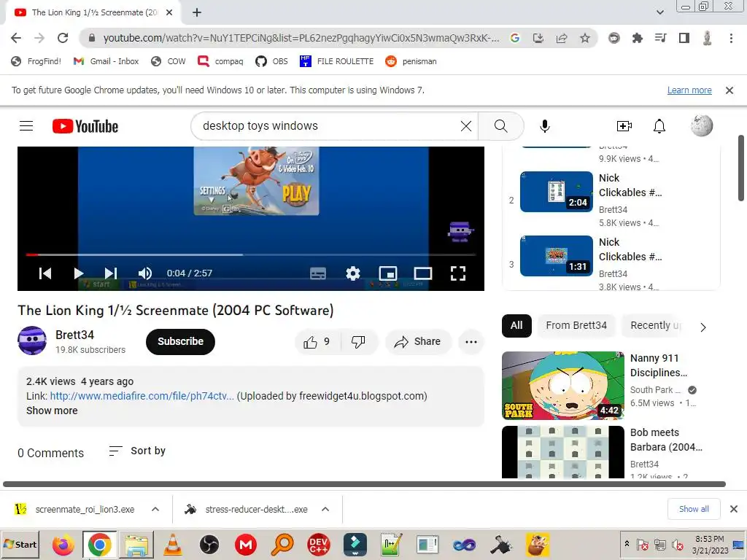
Task: Open the YouTube guide hamburger menu
Action: click(x=26, y=126)
